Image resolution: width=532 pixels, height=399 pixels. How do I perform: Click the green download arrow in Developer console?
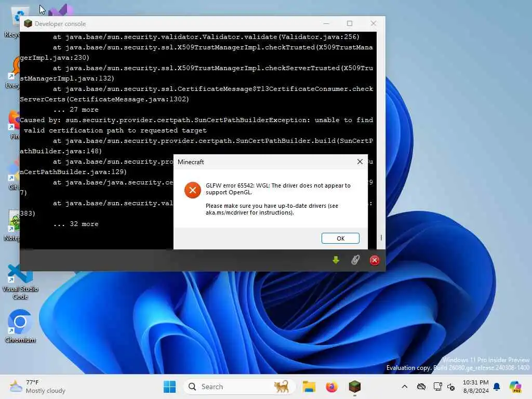(336, 260)
